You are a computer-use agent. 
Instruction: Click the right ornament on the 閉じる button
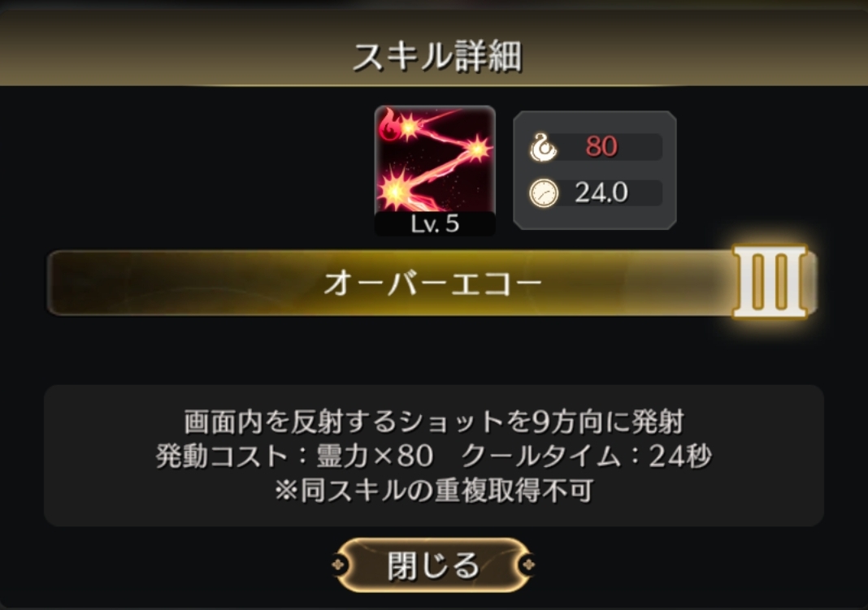pyautogui.click(x=528, y=565)
